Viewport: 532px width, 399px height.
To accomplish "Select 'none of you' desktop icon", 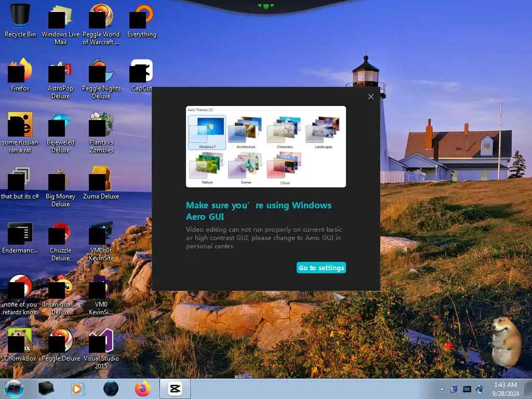I will [20, 295].
